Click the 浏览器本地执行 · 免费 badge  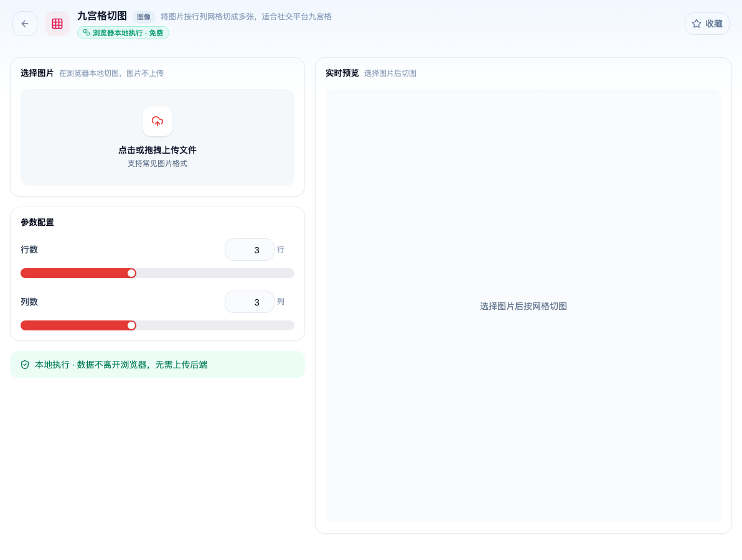[123, 32]
